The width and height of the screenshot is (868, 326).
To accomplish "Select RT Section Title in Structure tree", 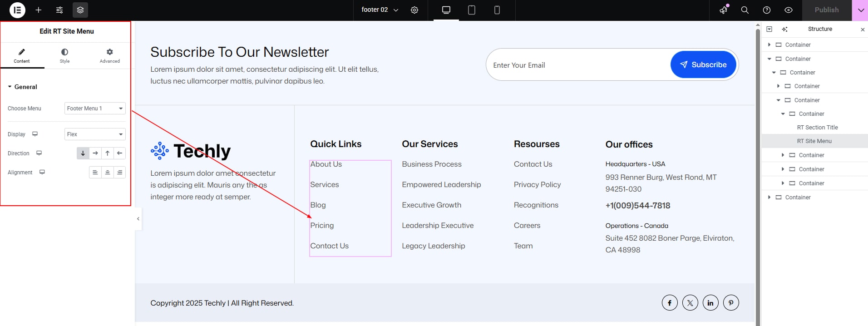I will tap(818, 128).
